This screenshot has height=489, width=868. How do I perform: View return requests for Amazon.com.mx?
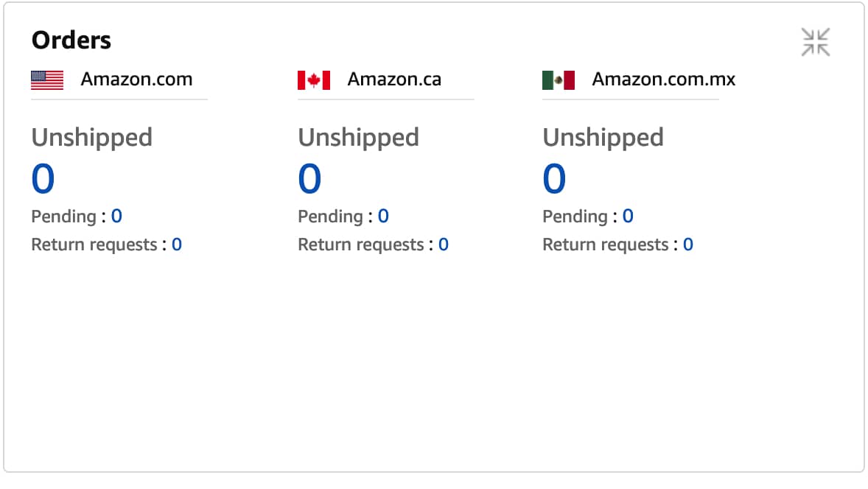click(687, 244)
